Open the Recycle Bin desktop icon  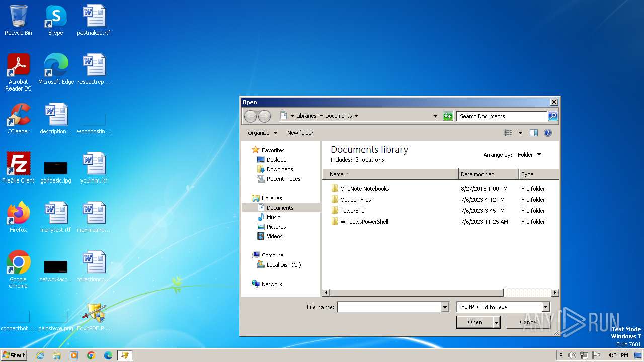point(18,20)
